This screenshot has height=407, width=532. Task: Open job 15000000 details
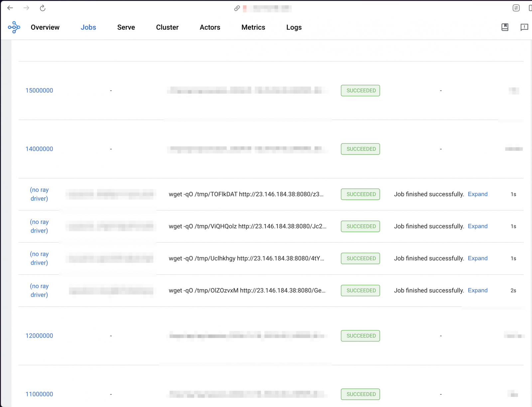coord(39,90)
